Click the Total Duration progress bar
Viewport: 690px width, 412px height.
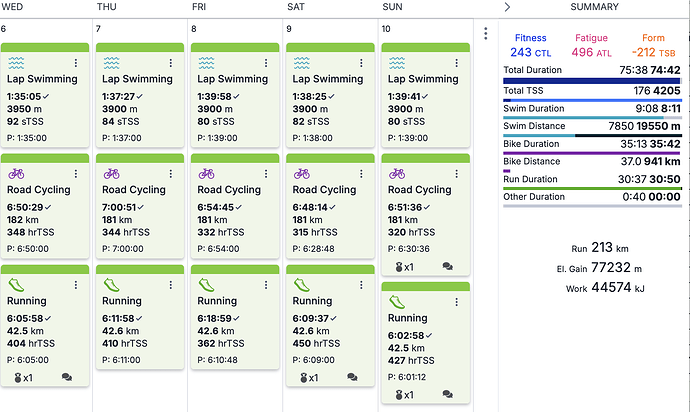tap(592, 81)
